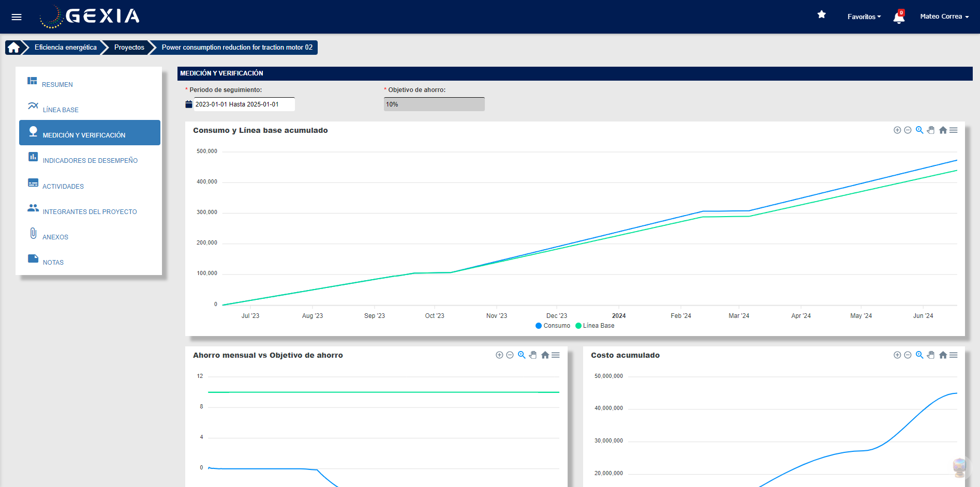
Task: Open the Línea Base section
Action: click(61, 110)
